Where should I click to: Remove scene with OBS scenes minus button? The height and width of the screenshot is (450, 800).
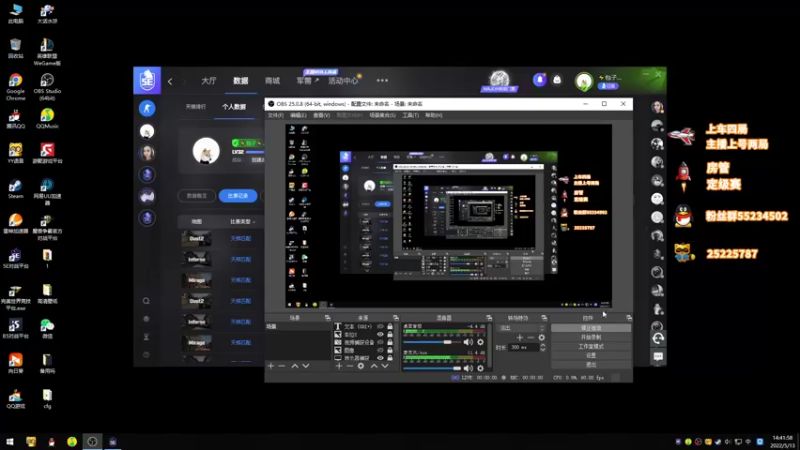(282, 366)
